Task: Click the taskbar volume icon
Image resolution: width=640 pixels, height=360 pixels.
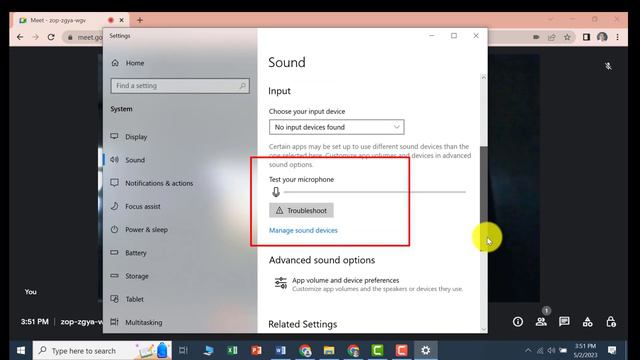Action: tap(551, 350)
